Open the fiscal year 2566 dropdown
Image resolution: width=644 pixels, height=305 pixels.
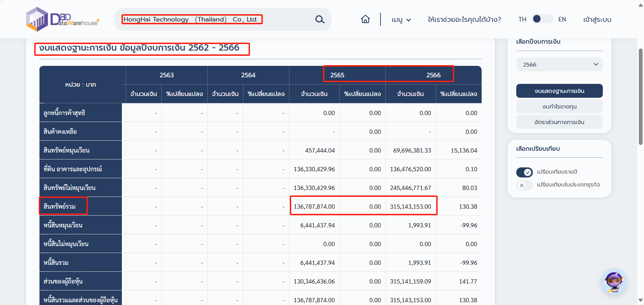[x=559, y=64]
